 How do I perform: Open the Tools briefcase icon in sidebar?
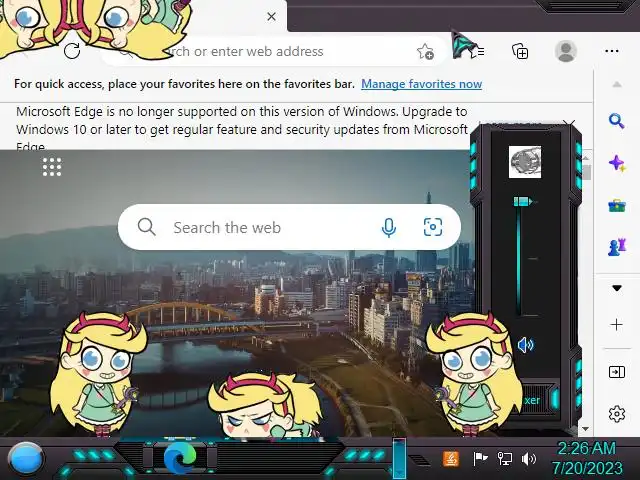click(617, 205)
